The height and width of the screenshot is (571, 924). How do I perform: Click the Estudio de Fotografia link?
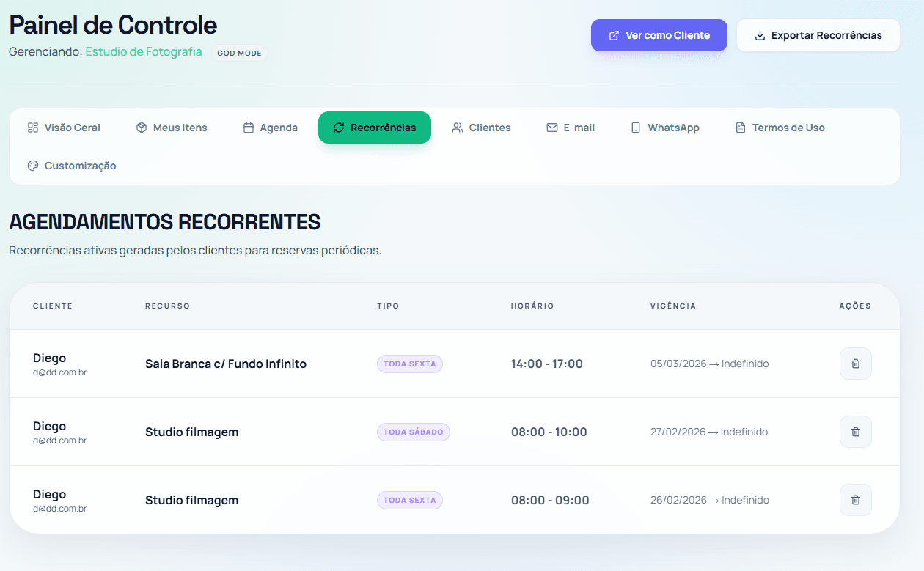[x=144, y=52]
